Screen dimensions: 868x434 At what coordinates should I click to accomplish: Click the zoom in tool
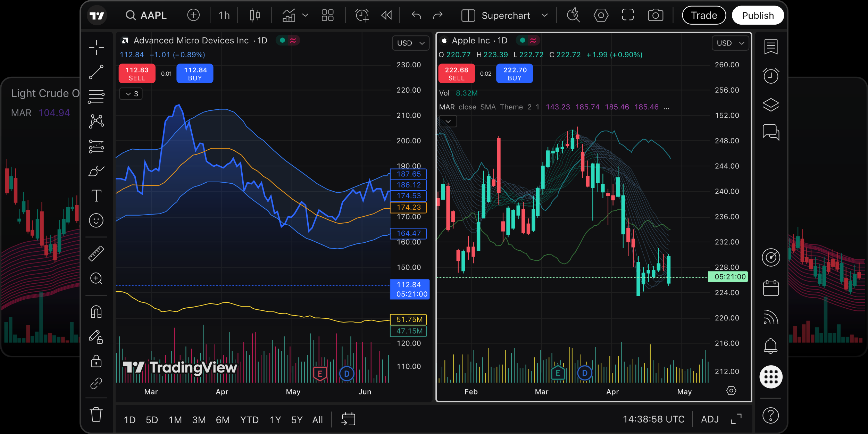point(96,278)
